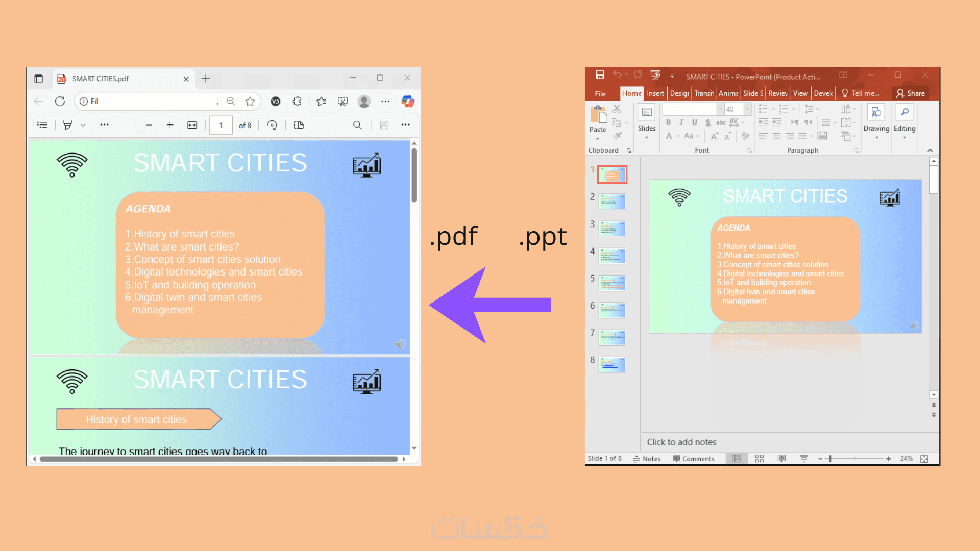
Task: Expand the highlight tool options chevron
Action: [83, 125]
